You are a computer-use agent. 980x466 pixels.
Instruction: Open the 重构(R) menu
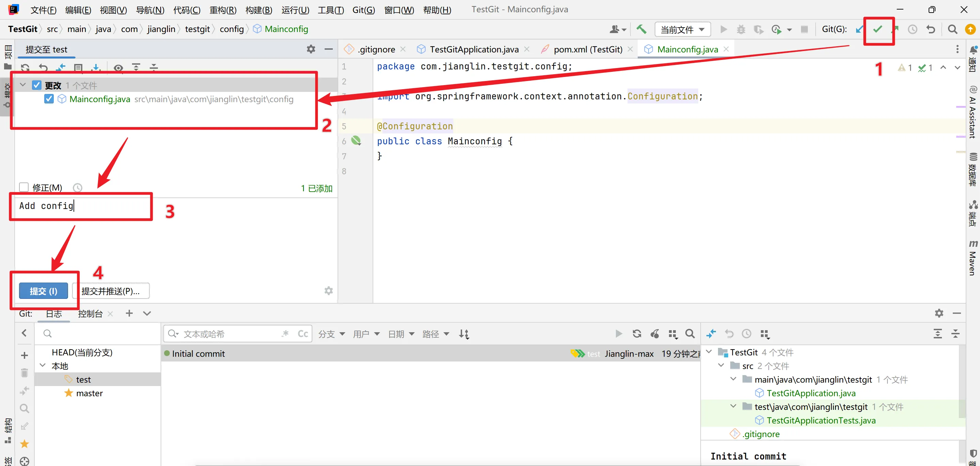[223, 10]
